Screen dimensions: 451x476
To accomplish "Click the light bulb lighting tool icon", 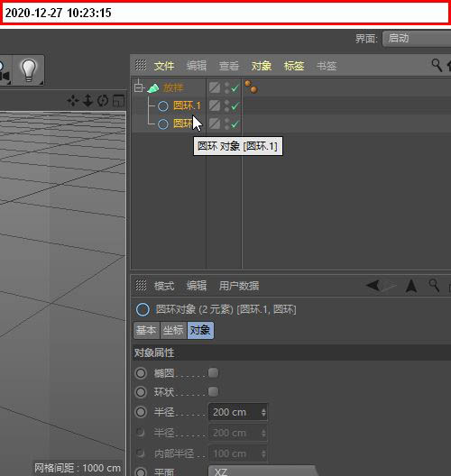I will [x=29, y=70].
